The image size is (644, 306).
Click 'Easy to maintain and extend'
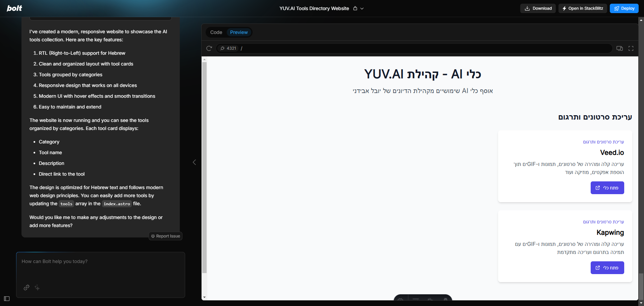[70, 107]
